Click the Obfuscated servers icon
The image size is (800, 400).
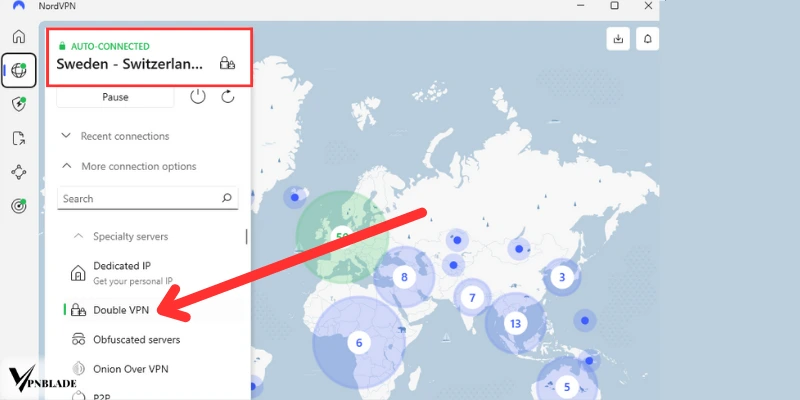78,339
